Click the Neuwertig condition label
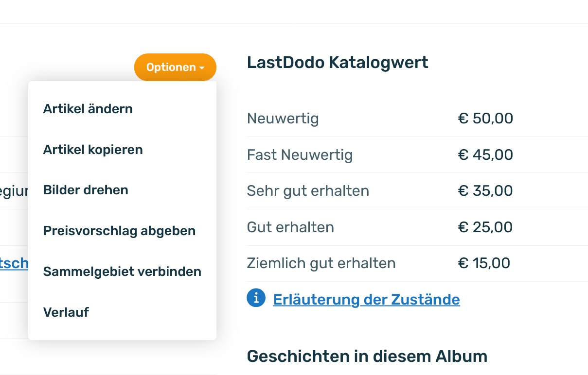The image size is (588, 375). click(x=283, y=119)
